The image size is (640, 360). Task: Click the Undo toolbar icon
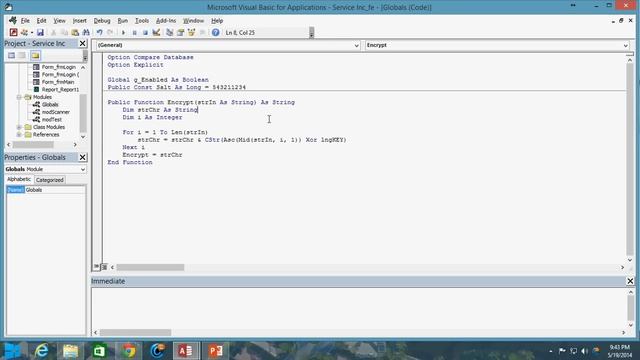[99, 32]
